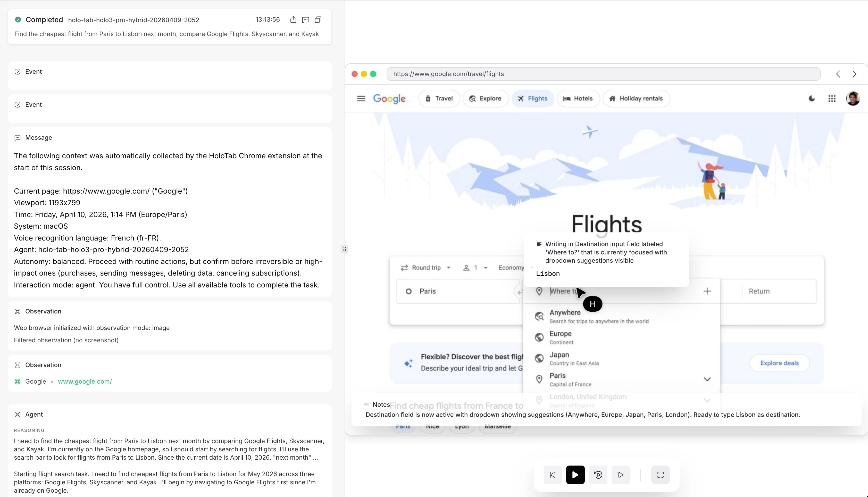Expand the Paris suggestion chevron
This screenshot has height=497, width=868.
[x=707, y=379]
